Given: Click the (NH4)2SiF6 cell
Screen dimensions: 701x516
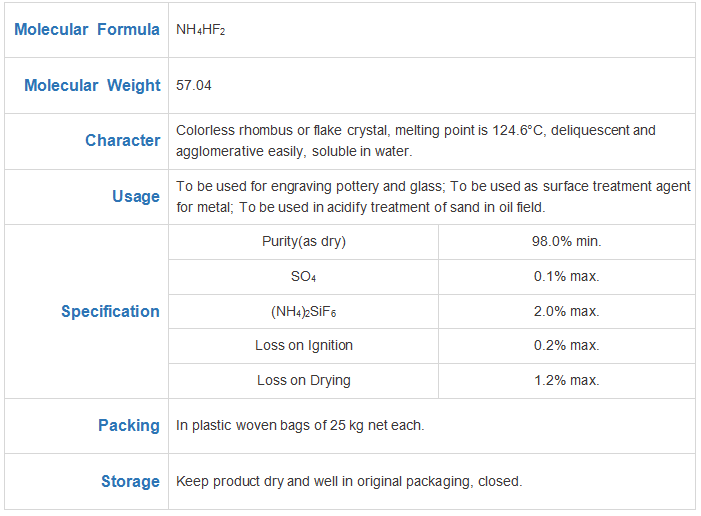Looking at the screenshot, I should coord(304,311).
